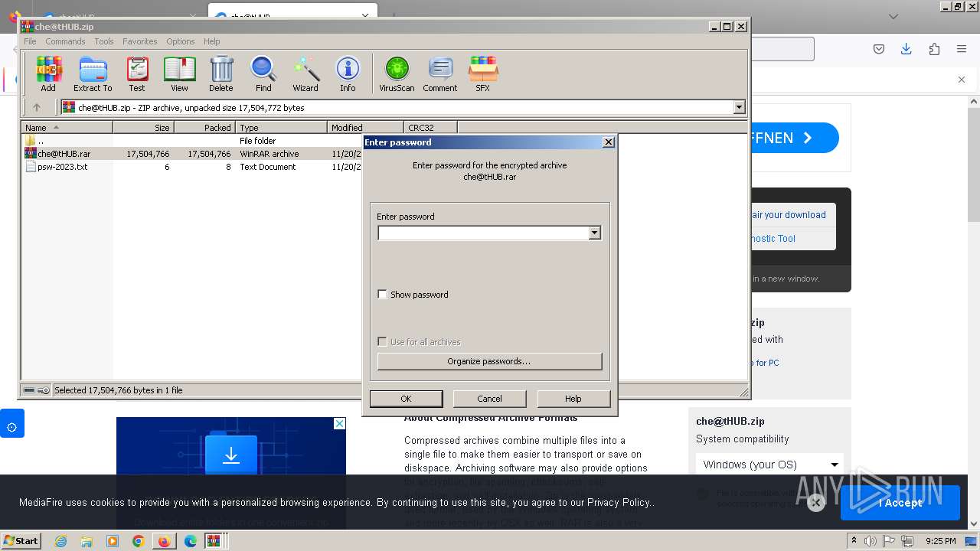Open Internet Explorer from taskbar
The image size is (980, 551).
(60, 541)
